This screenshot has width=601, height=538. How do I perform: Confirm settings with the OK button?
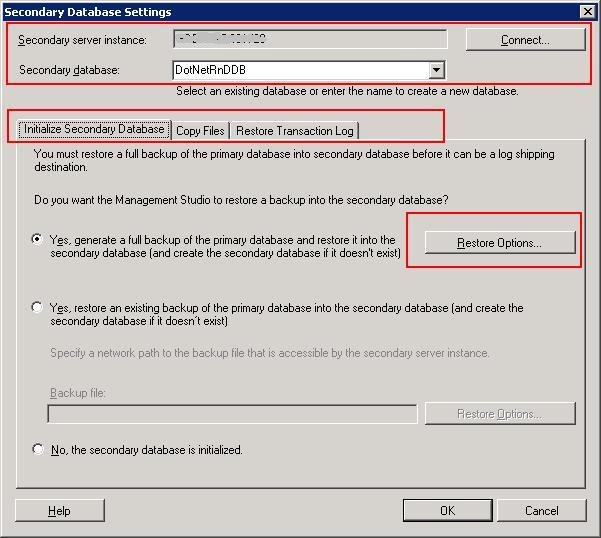(x=447, y=511)
